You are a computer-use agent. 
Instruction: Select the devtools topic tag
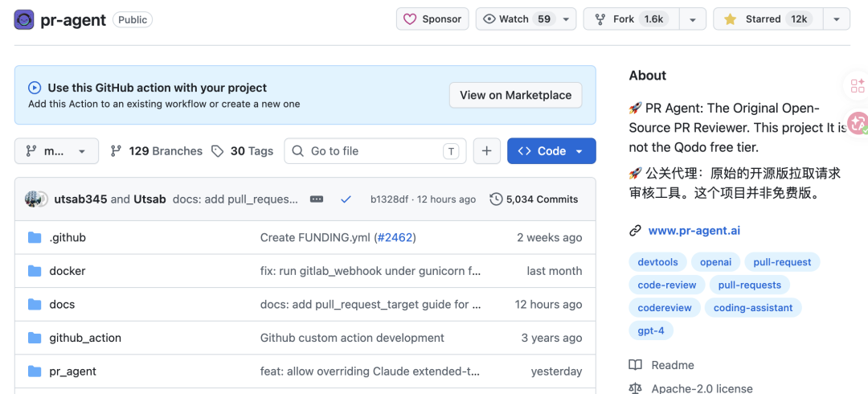coord(657,262)
